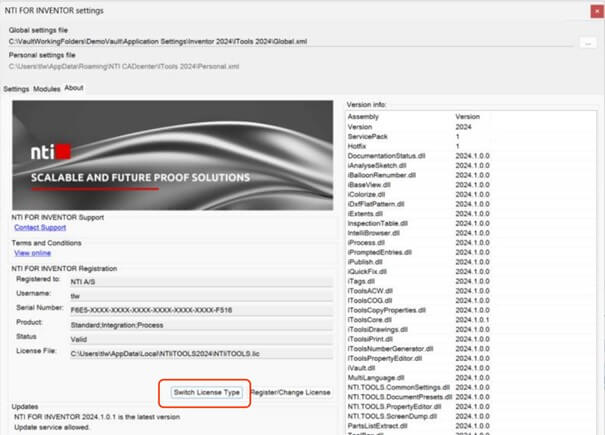This screenshot has height=435, width=605.
Task: Select the iToolsCore.dll entry
Action: [x=471, y=320]
